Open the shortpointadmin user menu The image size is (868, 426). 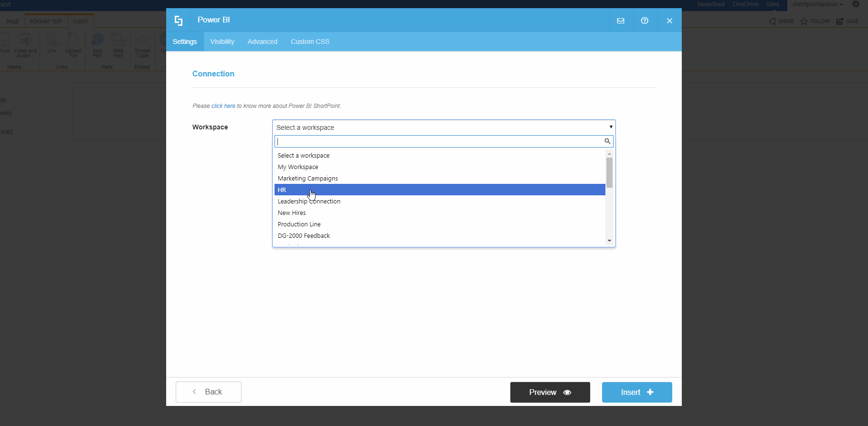(817, 4)
